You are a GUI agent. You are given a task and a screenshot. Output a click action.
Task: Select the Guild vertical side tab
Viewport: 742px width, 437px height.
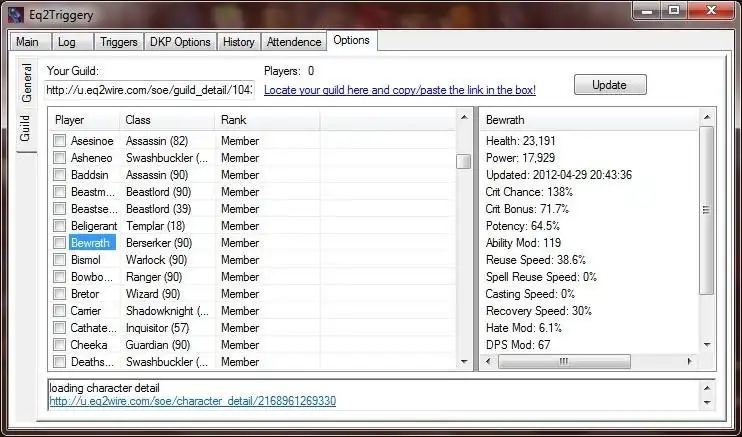(26, 128)
